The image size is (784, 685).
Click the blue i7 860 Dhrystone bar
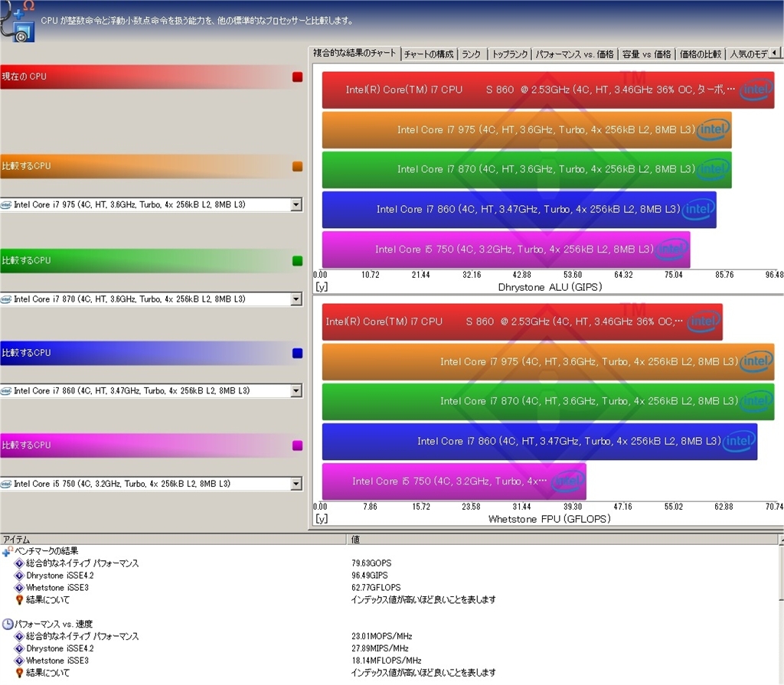[x=519, y=210]
